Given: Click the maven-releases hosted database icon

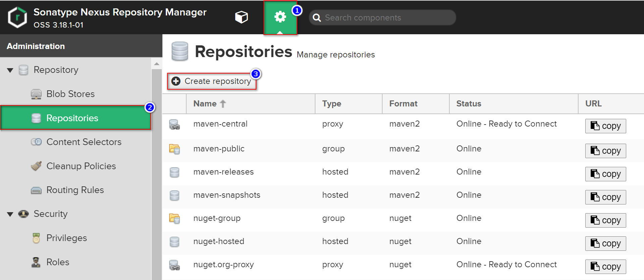Looking at the screenshot, I should click(x=175, y=172).
